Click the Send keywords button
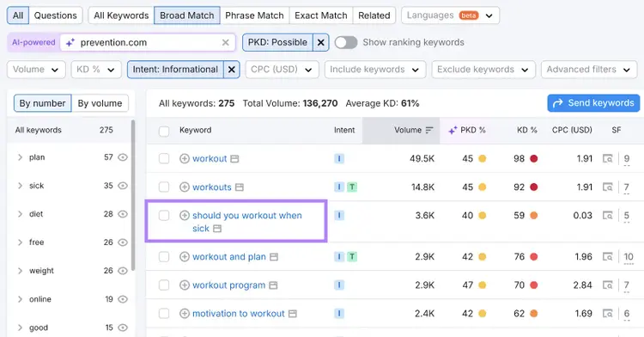The image size is (644, 337). (x=593, y=103)
